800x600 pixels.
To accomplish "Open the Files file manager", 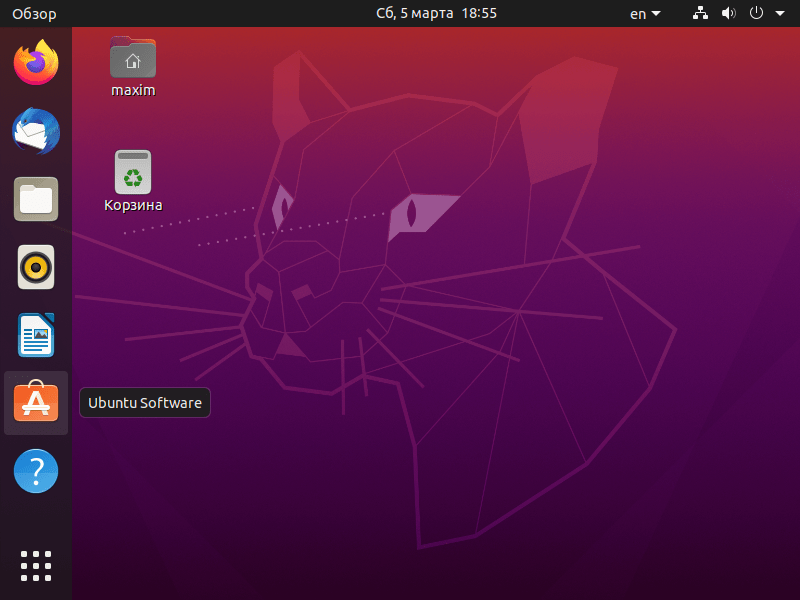I will pos(35,199).
